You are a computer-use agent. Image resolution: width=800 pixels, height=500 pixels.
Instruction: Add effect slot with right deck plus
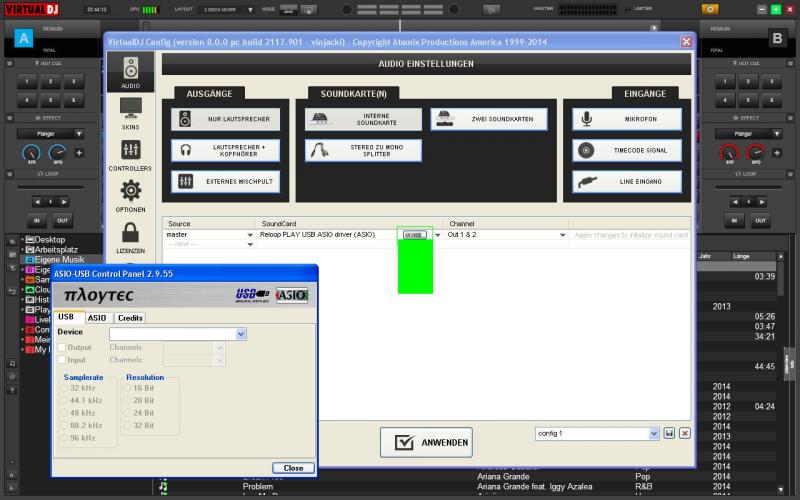(777, 153)
